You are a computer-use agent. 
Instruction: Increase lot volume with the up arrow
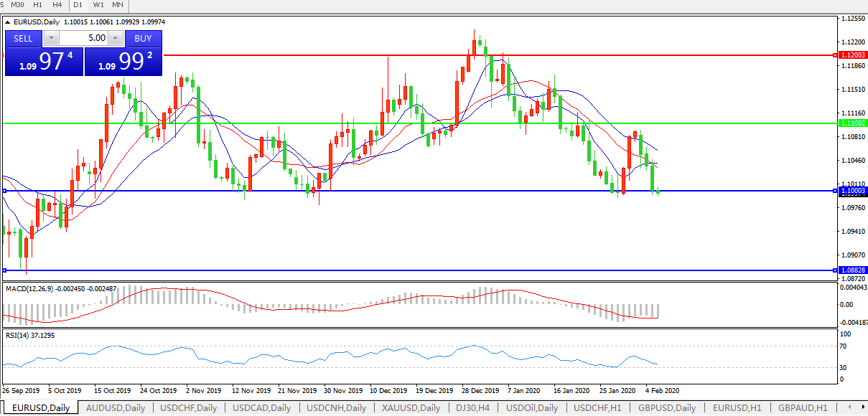coord(116,38)
